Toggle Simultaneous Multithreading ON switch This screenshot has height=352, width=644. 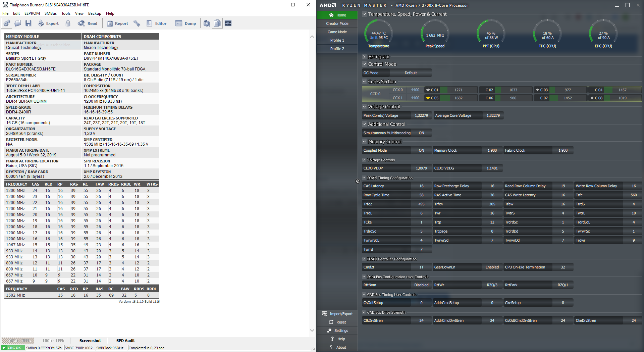point(422,133)
